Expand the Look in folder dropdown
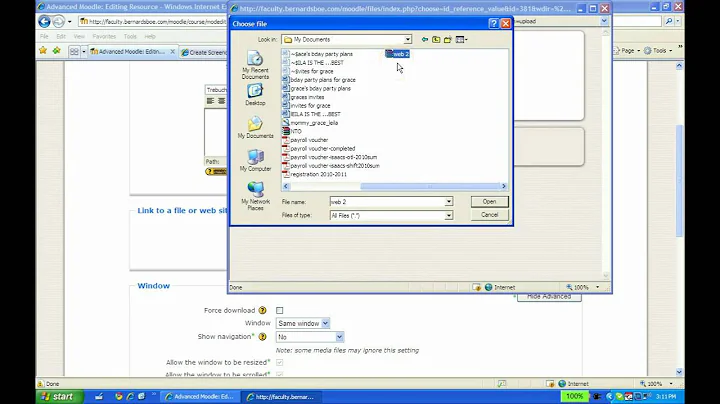This screenshot has width=720, height=404. 407,39
